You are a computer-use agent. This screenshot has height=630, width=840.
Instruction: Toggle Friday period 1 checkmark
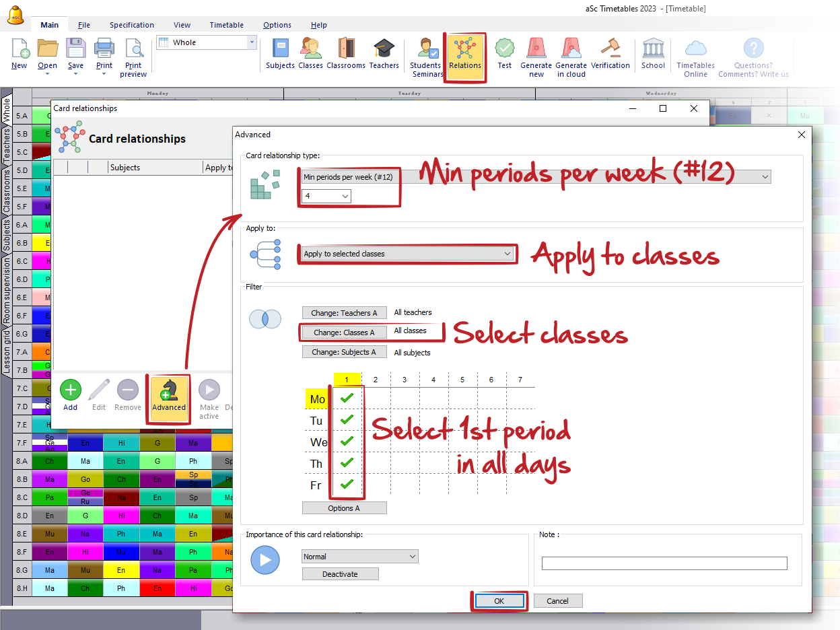tap(347, 485)
